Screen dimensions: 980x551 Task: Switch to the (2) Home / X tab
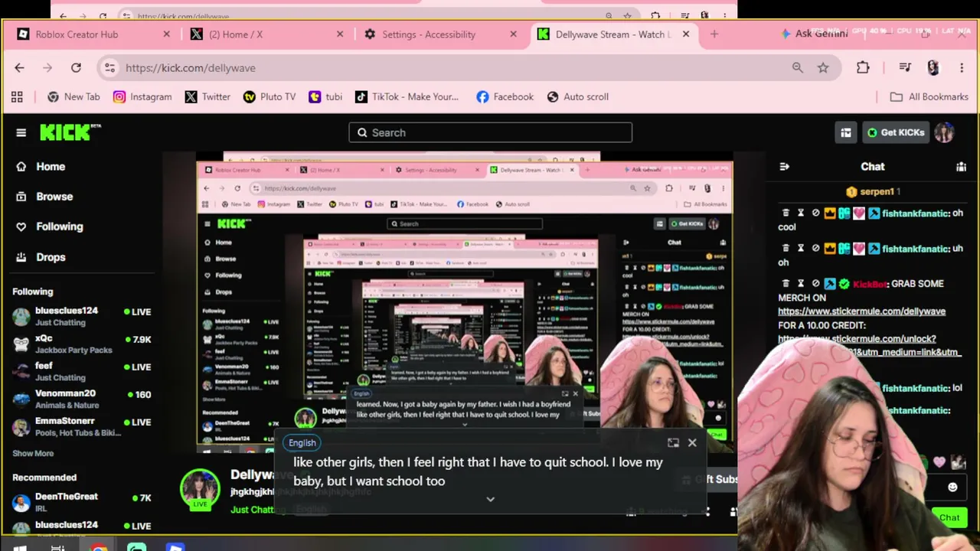266,34
